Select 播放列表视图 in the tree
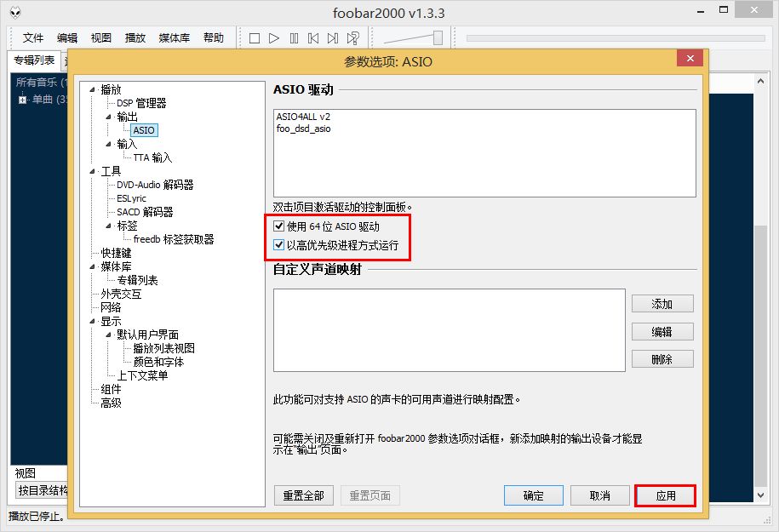 (164, 348)
